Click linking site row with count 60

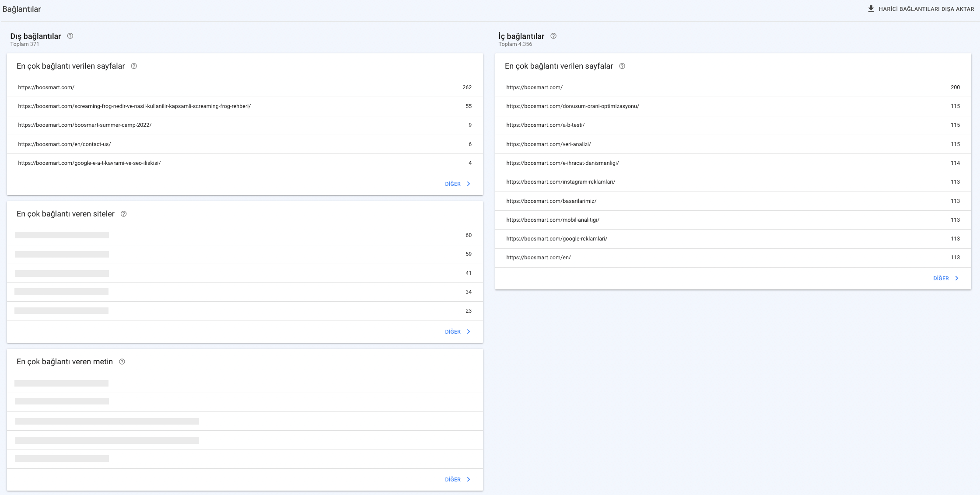(x=245, y=235)
